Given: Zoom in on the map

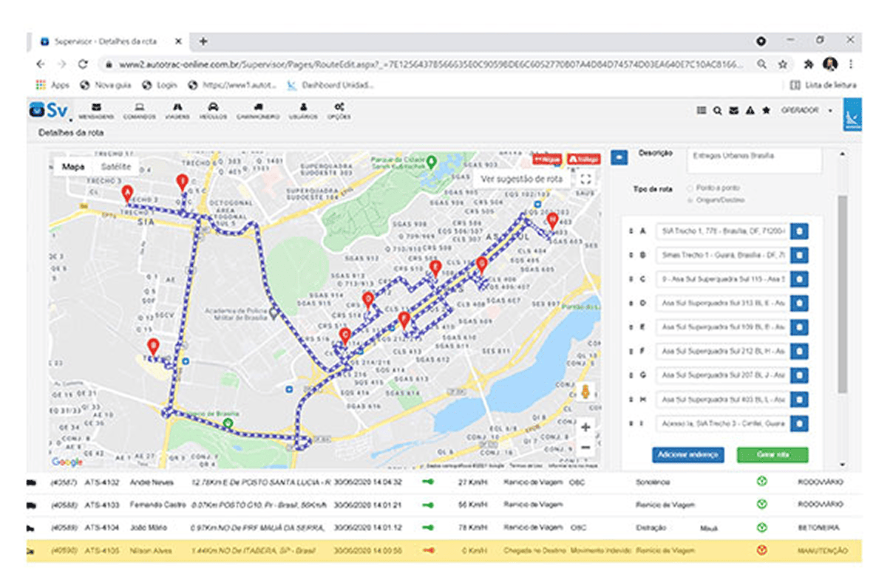Looking at the screenshot, I should [x=585, y=427].
